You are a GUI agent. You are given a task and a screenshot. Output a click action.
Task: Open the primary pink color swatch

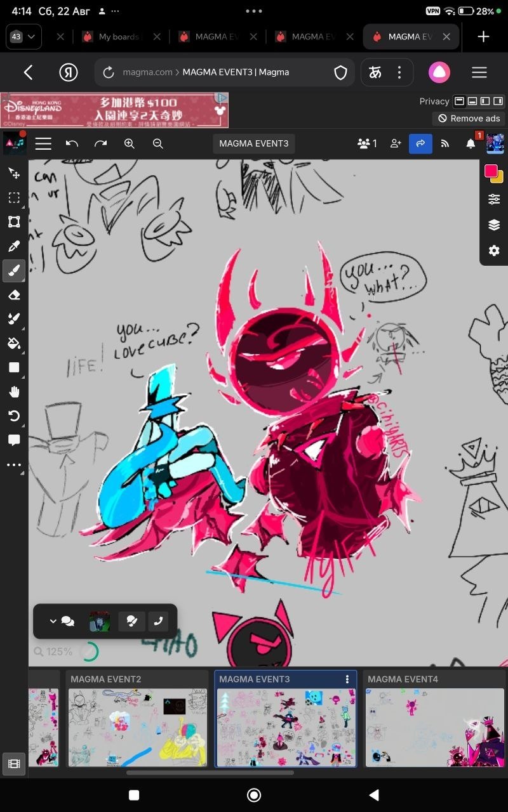tap(491, 171)
